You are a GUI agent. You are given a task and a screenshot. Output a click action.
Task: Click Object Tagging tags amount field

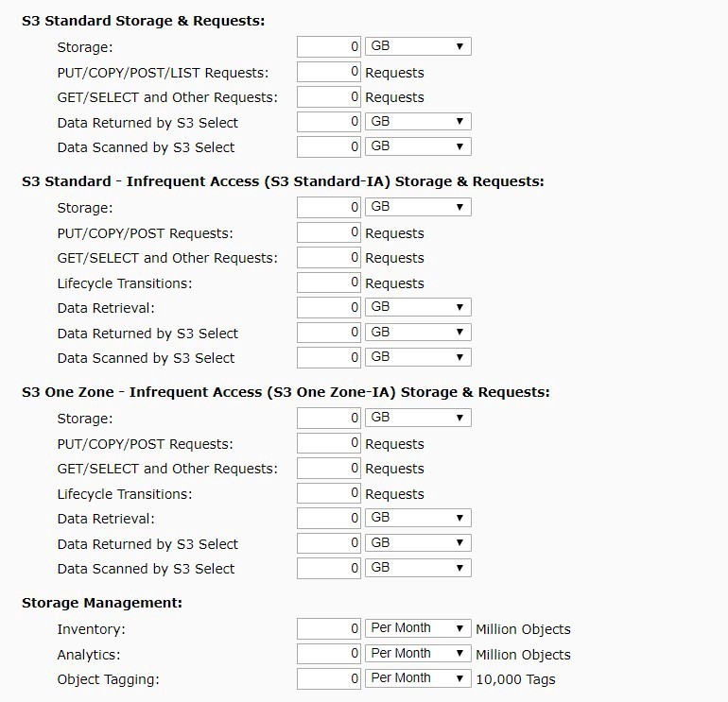click(x=328, y=678)
